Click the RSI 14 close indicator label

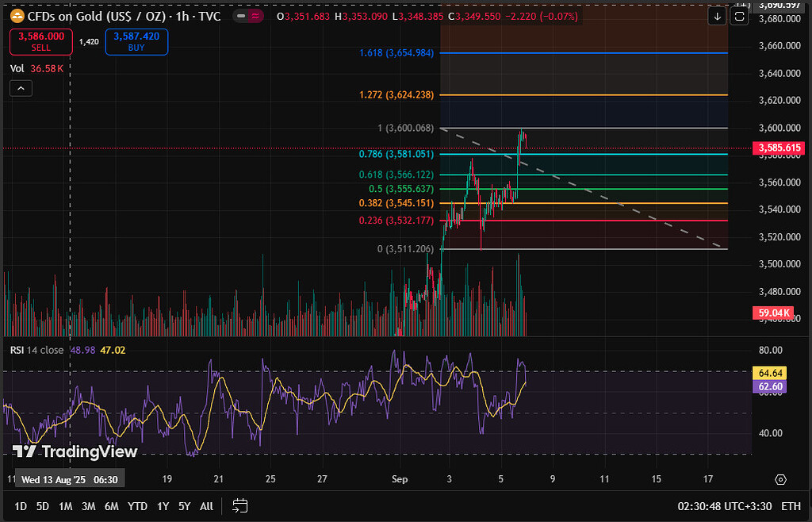click(x=36, y=350)
